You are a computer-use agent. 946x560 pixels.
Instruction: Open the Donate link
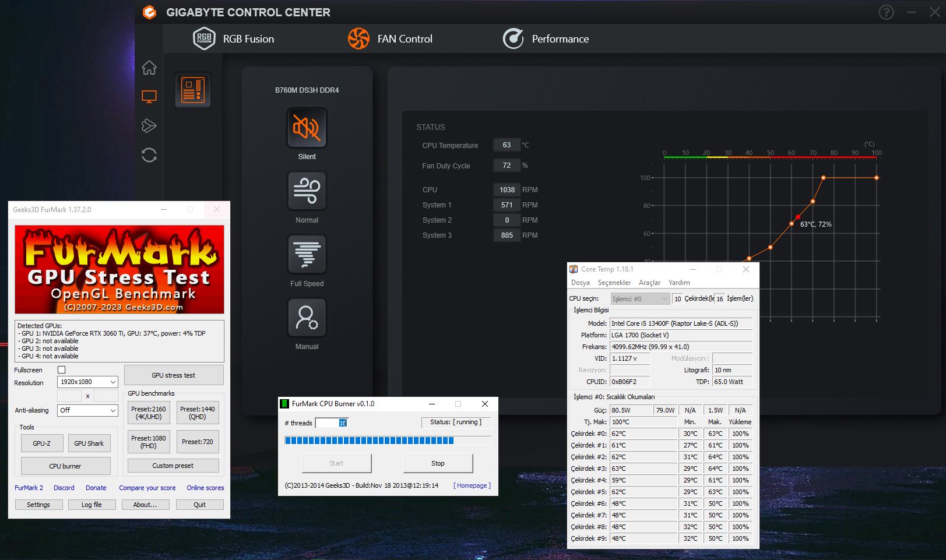tap(96, 488)
